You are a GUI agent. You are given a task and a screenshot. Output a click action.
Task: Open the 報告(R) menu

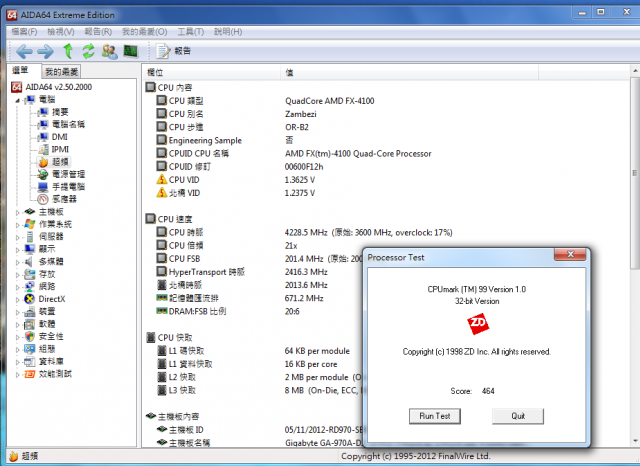pyautogui.click(x=98, y=32)
